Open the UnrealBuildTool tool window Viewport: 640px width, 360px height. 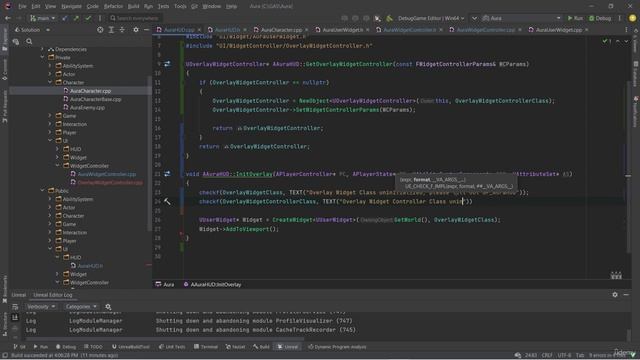(x=131, y=347)
